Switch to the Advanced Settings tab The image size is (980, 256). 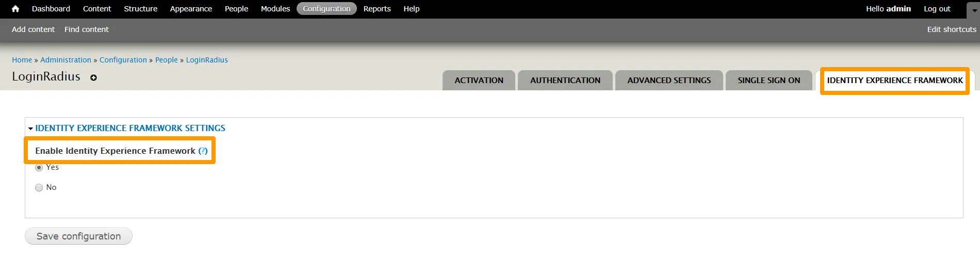(669, 81)
